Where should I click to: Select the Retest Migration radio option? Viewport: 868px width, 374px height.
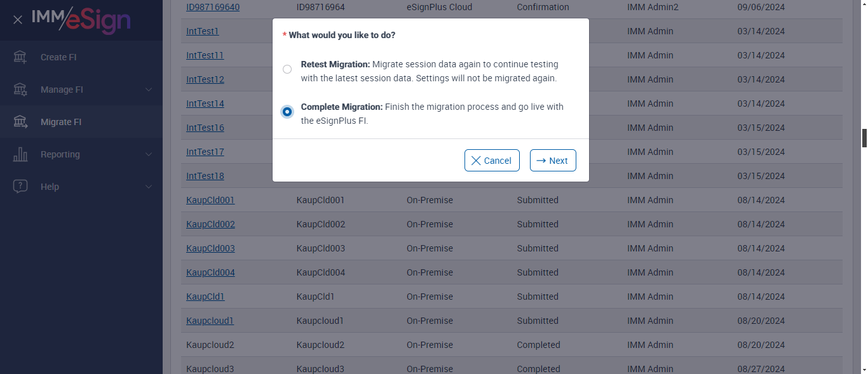pyautogui.click(x=287, y=69)
